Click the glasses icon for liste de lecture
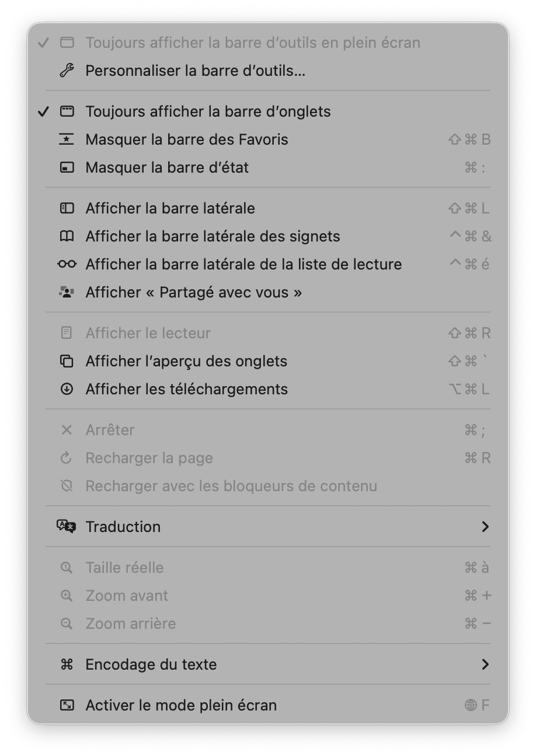The image size is (536, 756). [x=67, y=264]
